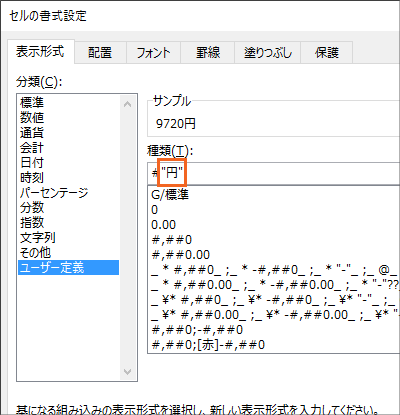This screenshot has width=400, height=415.
Task: Switch to the 配置 tab
Action: (100, 53)
